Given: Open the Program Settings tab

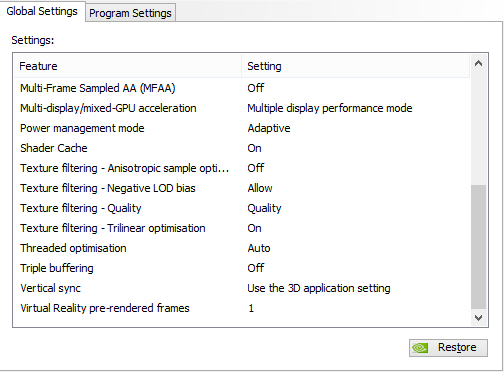Looking at the screenshot, I should [130, 13].
